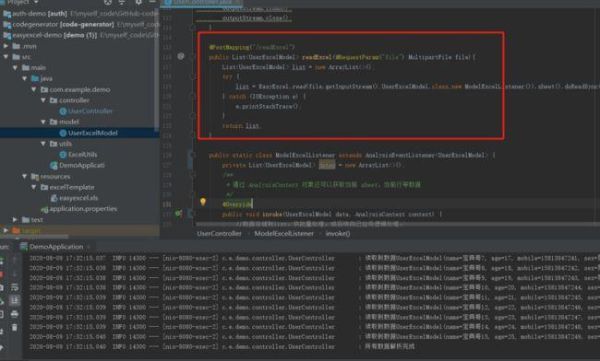
Task: Rerun DemoApplication in Run panel
Action: (x=2, y=260)
